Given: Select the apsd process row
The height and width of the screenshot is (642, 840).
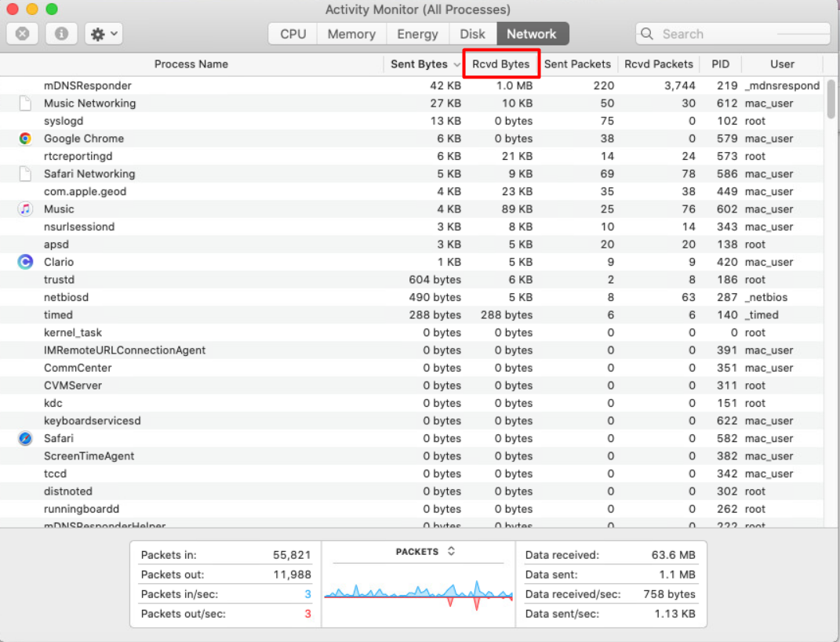Looking at the screenshot, I should tap(412, 244).
